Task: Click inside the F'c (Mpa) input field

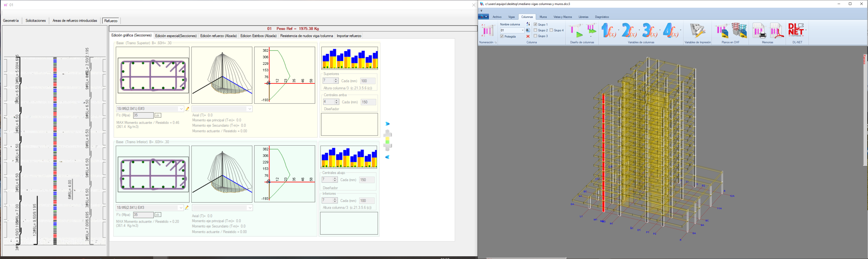Action: pos(143,115)
